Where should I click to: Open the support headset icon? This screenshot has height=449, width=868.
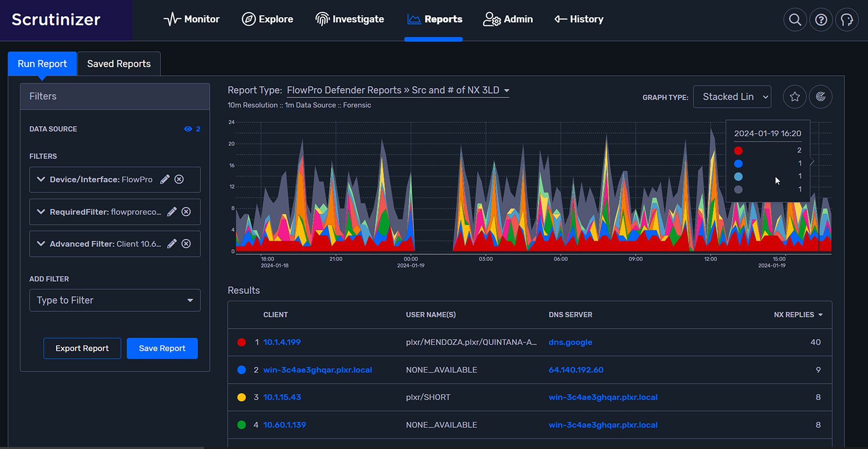(847, 19)
